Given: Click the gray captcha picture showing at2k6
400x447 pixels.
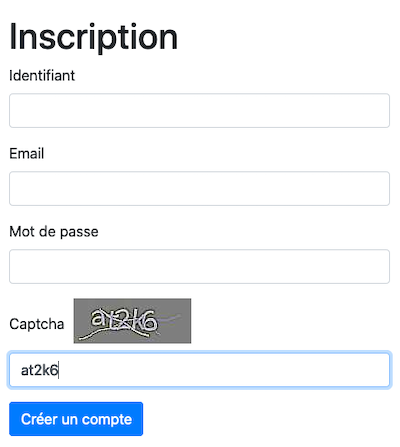Looking at the screenshot, I should point(132,321).
